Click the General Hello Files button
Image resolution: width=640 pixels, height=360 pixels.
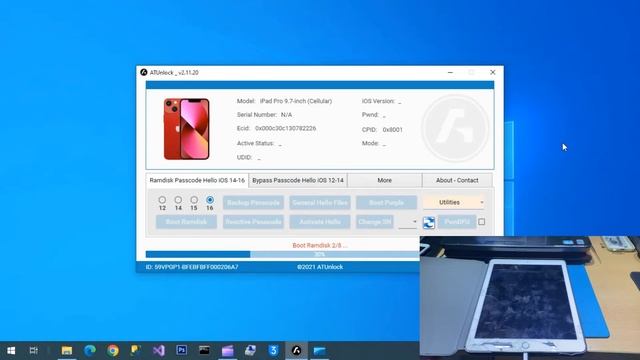(320, 202)
